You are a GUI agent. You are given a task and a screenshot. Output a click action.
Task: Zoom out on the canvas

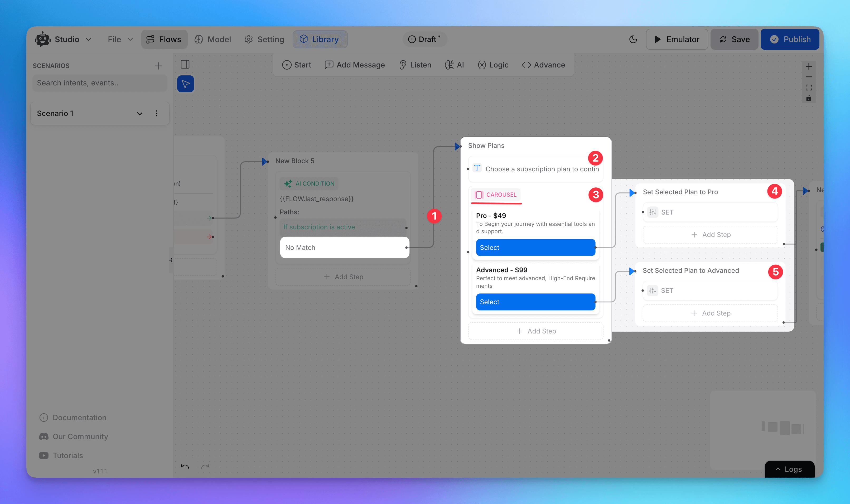(x=809, y=77)
